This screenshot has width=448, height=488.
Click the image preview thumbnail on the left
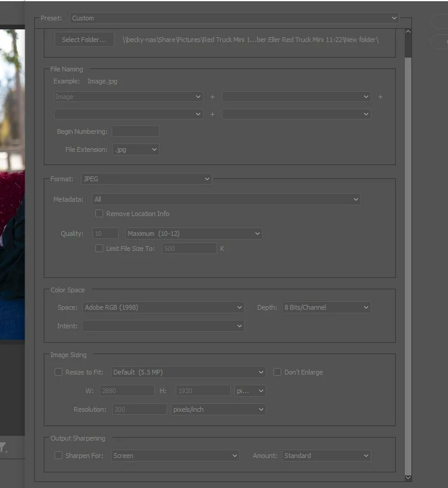pyautogui.click(x=13, y=184)
